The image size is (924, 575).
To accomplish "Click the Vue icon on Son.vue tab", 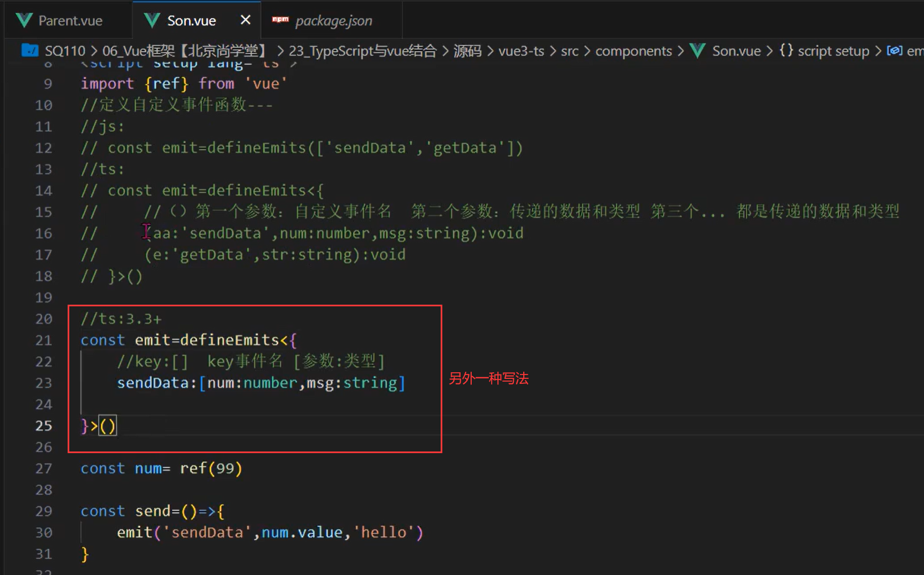I will pos(152,21).
